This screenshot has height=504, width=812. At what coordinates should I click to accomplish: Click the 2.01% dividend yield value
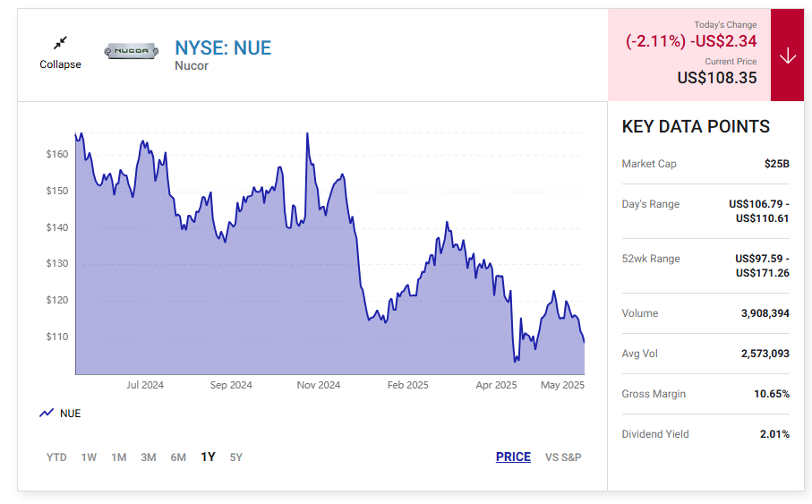(x=774, y=434)
